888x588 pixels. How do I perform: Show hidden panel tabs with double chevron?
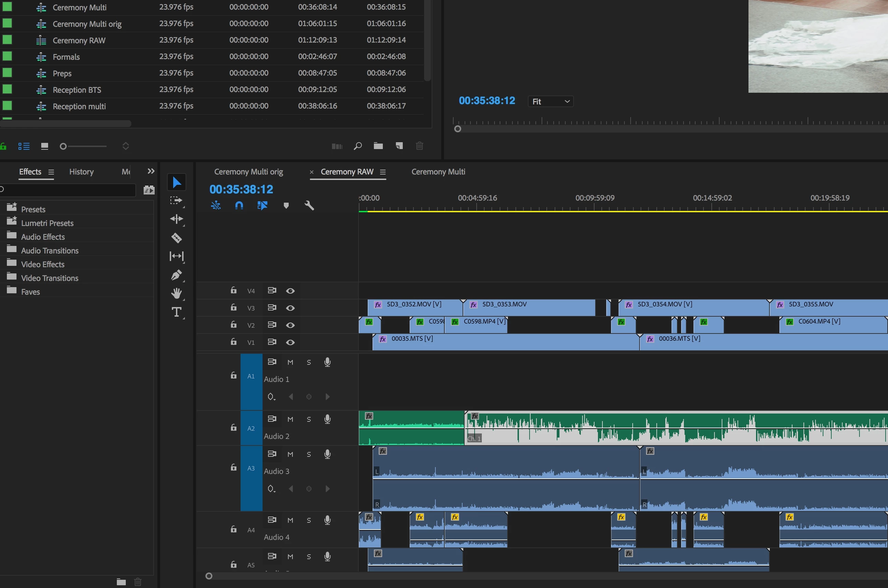point(151,171)
